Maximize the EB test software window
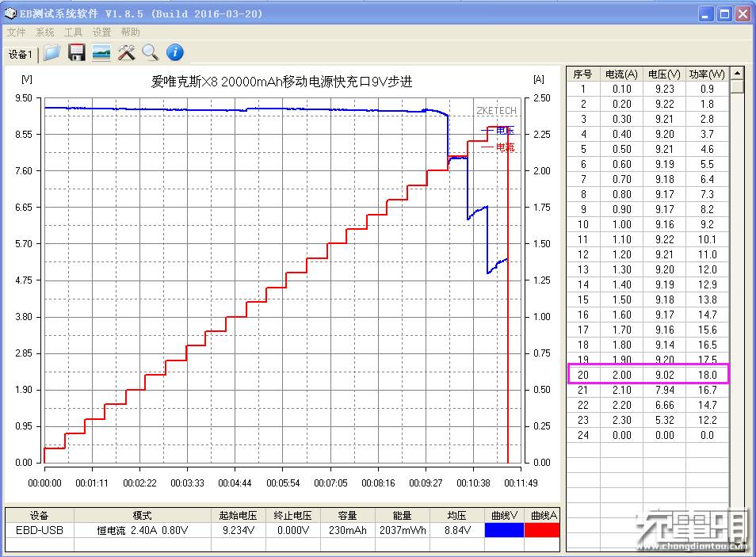 point(724,14)
